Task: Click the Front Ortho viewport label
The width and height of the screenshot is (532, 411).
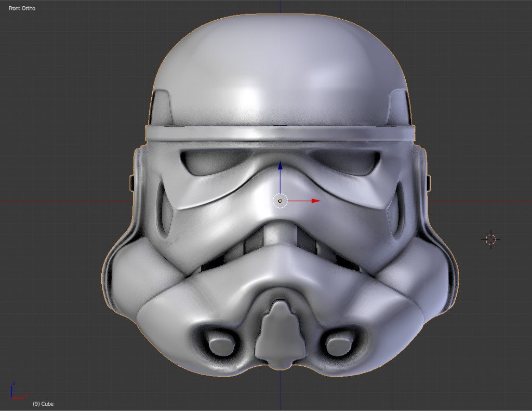Action: pyautogui.click(x=21, y=8)
